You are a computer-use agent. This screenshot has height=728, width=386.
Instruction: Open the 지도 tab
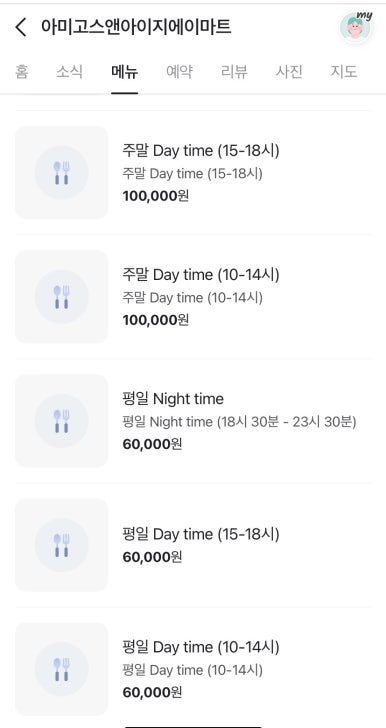[x=344, y=72]
